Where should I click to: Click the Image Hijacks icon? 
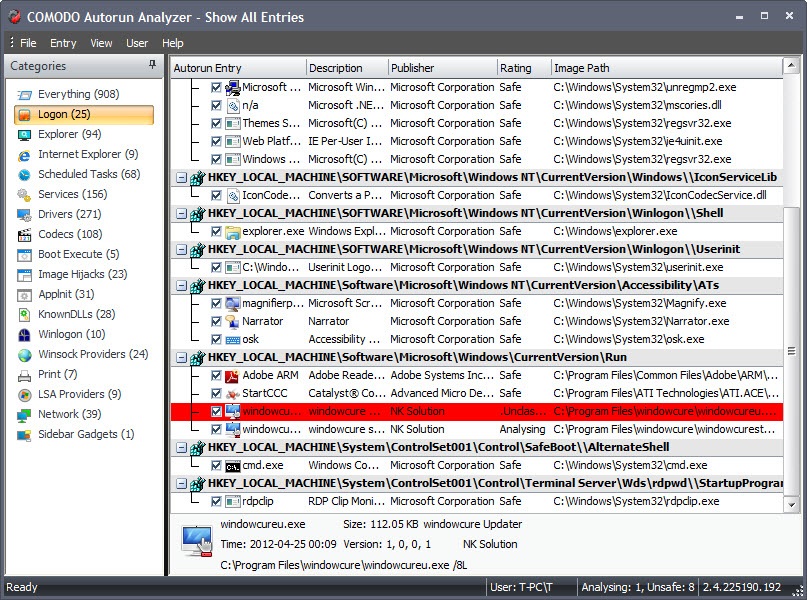24,275
